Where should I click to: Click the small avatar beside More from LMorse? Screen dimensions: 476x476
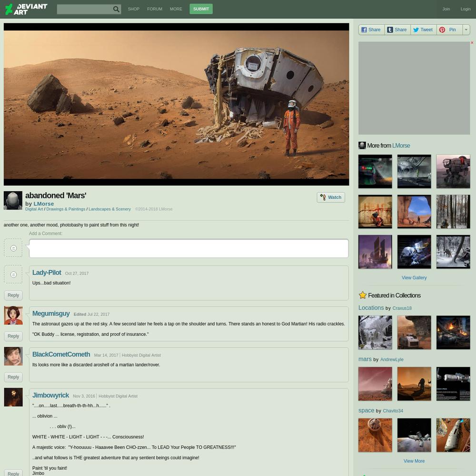tap(362, 145)
